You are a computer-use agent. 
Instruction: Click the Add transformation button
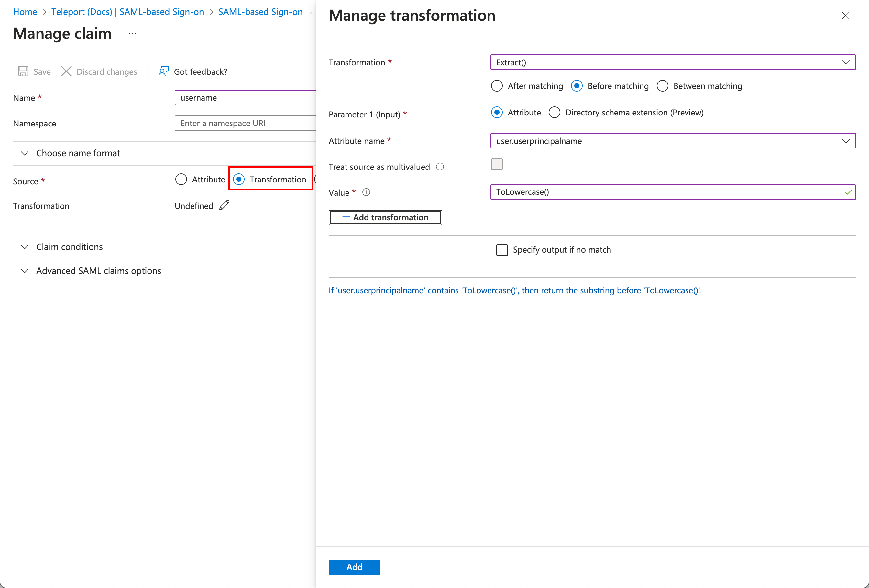coord(385,217)
